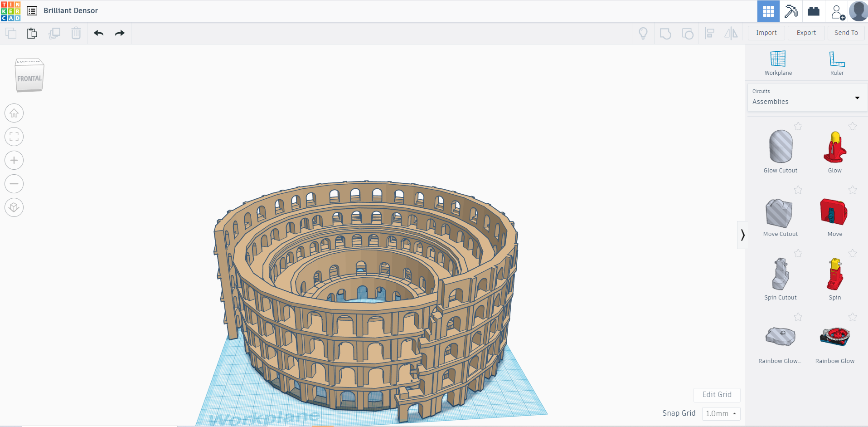The image size is (868, 427).
Task: Favorite Glow Cutout with its star
Action: [798, 126]
